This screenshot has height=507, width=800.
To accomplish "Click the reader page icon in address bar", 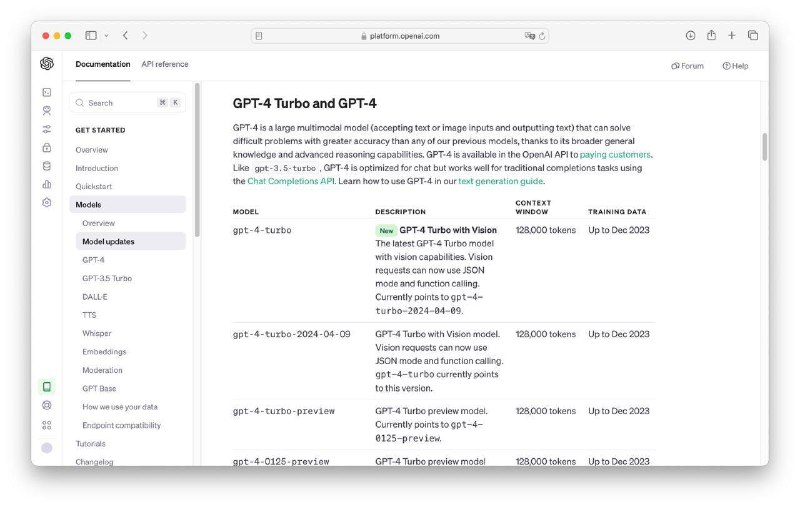I will point(259,36).
